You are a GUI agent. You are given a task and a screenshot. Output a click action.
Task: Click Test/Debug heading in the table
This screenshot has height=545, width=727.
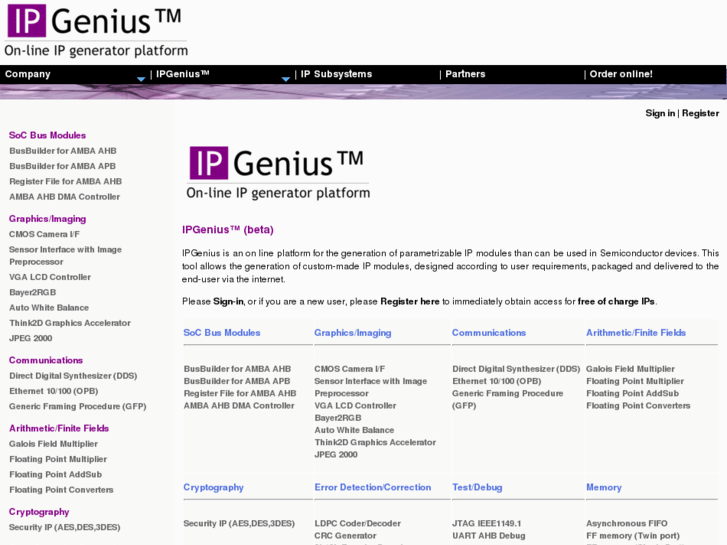click(477, 487)
